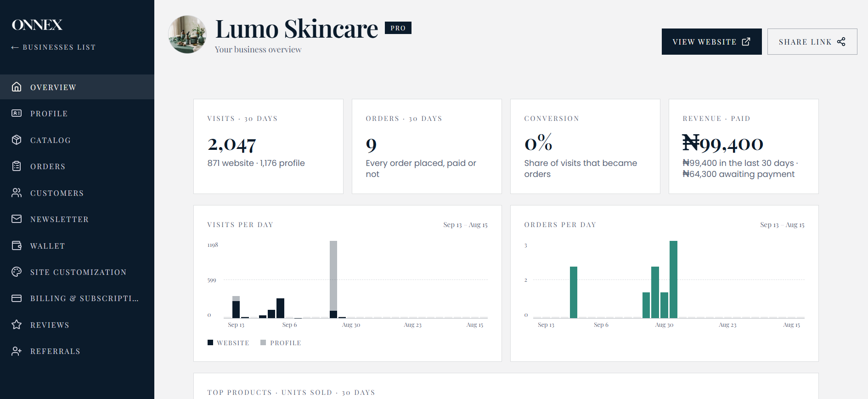
Task: Click the Orders clipboard icon
Action: pyautogui.click(x=17, y=166)
